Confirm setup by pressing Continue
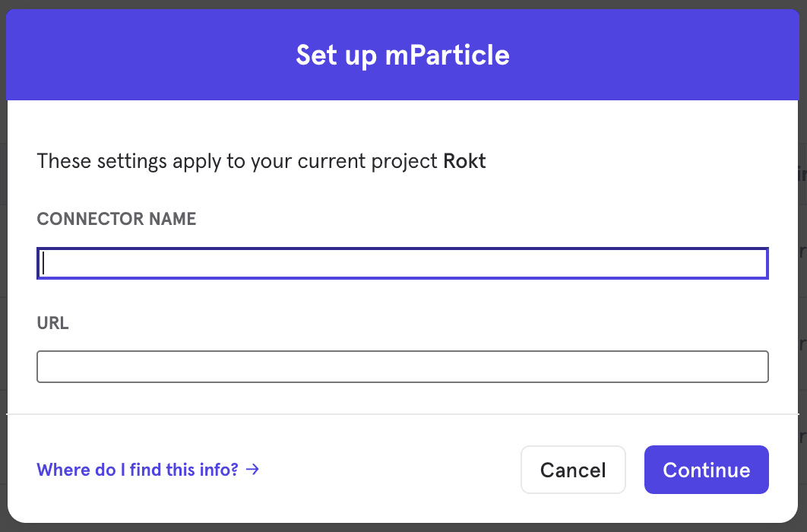Screen dimensions: 807x532 706,470
